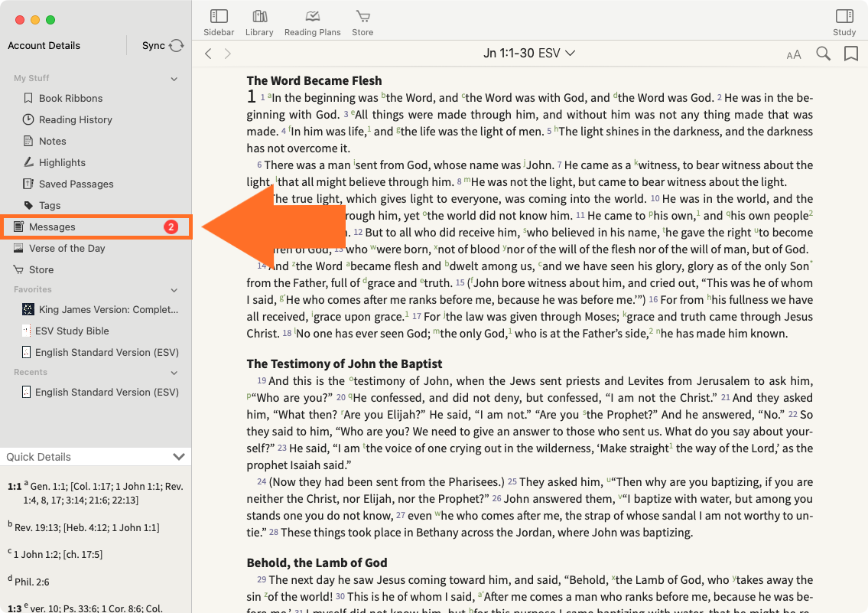868x613 pixels.
Task: Click the Verse of the Day picture icon
Action: tap(18, 247)
